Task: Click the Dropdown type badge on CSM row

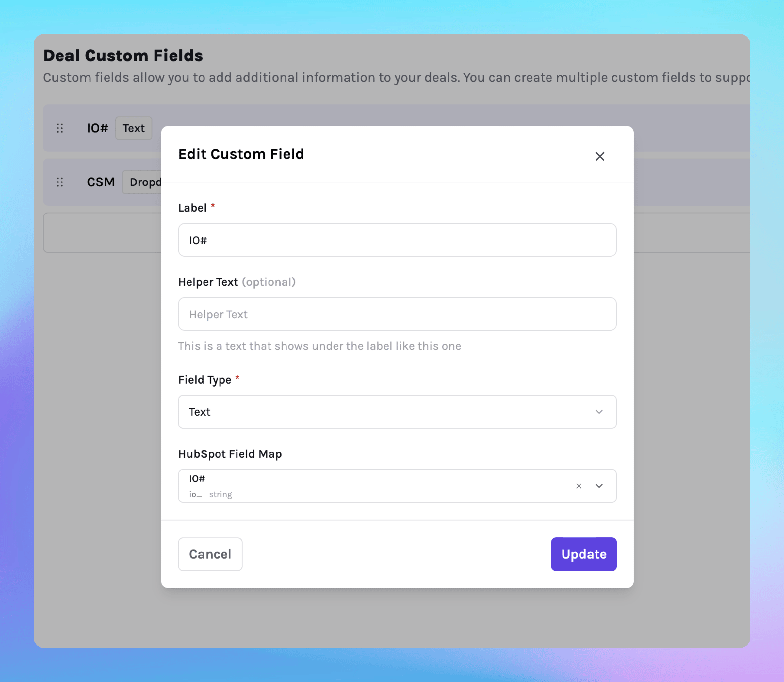Action: (145, 182)
